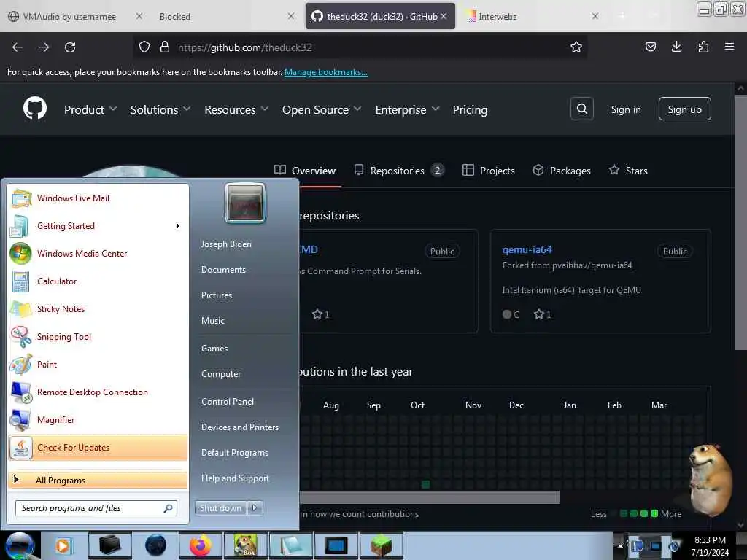Open the Minecraft grass block taskbar icon
Viewport: 747px width, 560px height.
(x=381, y=545)
